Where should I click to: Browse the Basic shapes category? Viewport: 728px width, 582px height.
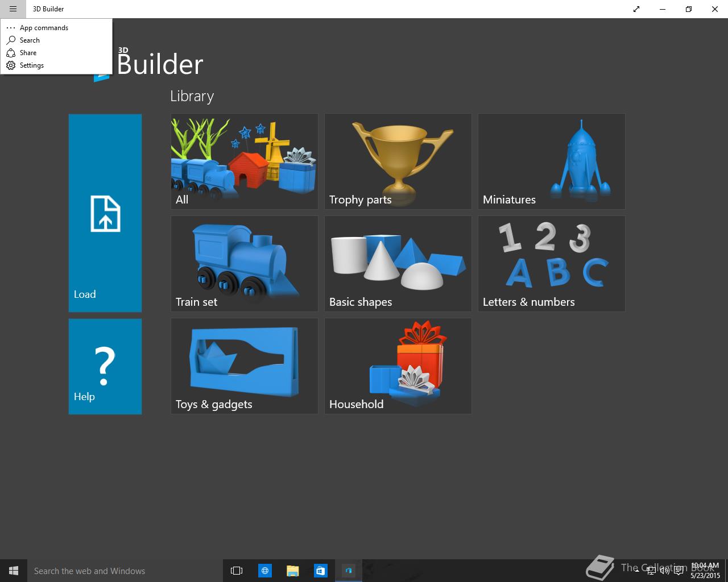coord(398,264)
